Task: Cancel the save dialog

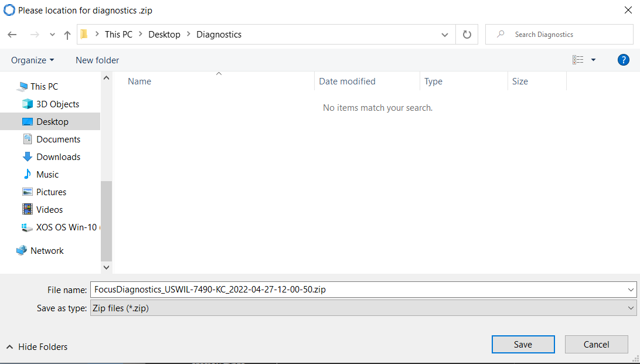Action: [x=596, y=344]
